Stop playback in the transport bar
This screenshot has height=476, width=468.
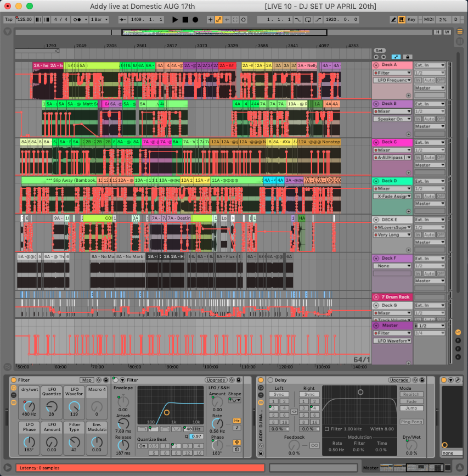pyautogui.click(x=185, y=19)
